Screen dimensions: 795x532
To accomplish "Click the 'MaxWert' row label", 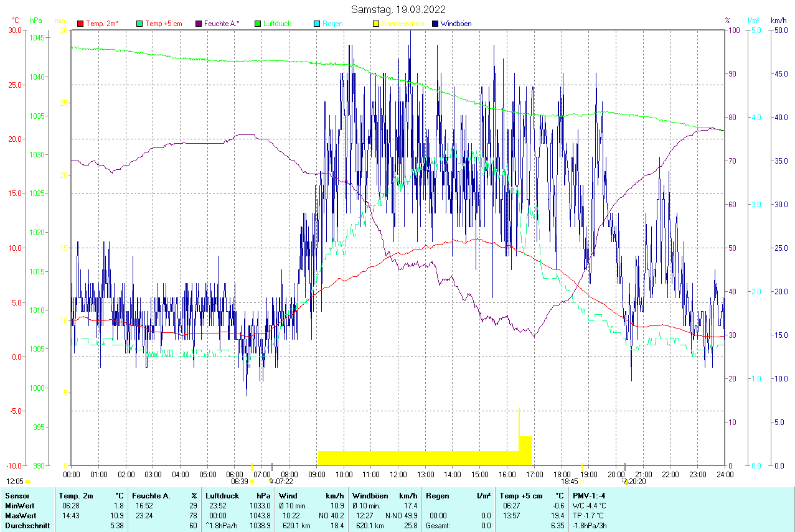I will click(21, 516).
